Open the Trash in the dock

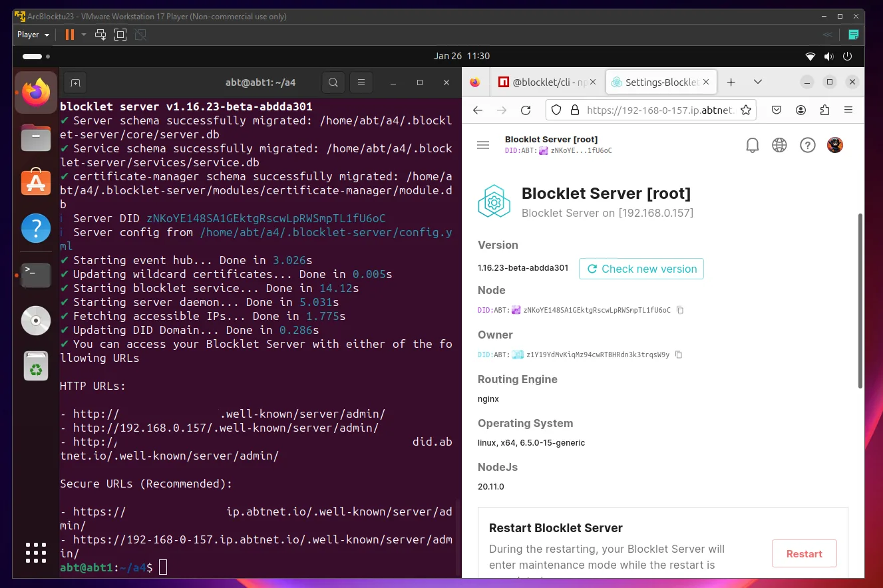[36, 366]
